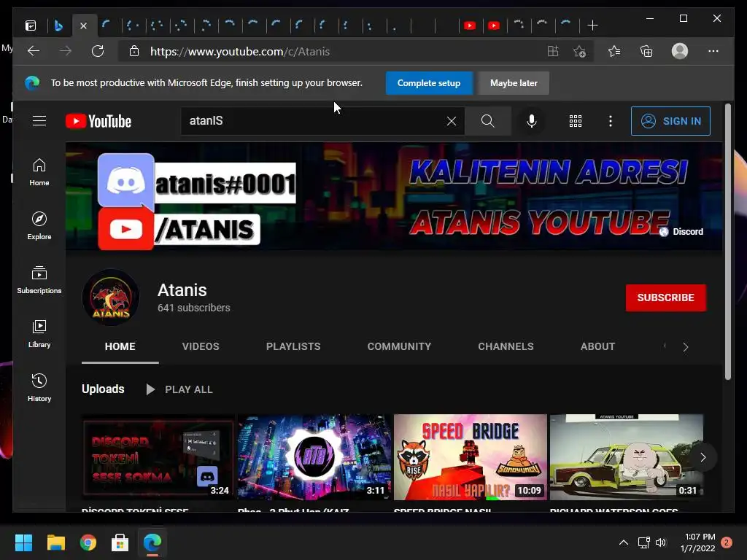Open Microsoft Store from taskbar
The width and height of the screenshot is (747, 560).
120,542
